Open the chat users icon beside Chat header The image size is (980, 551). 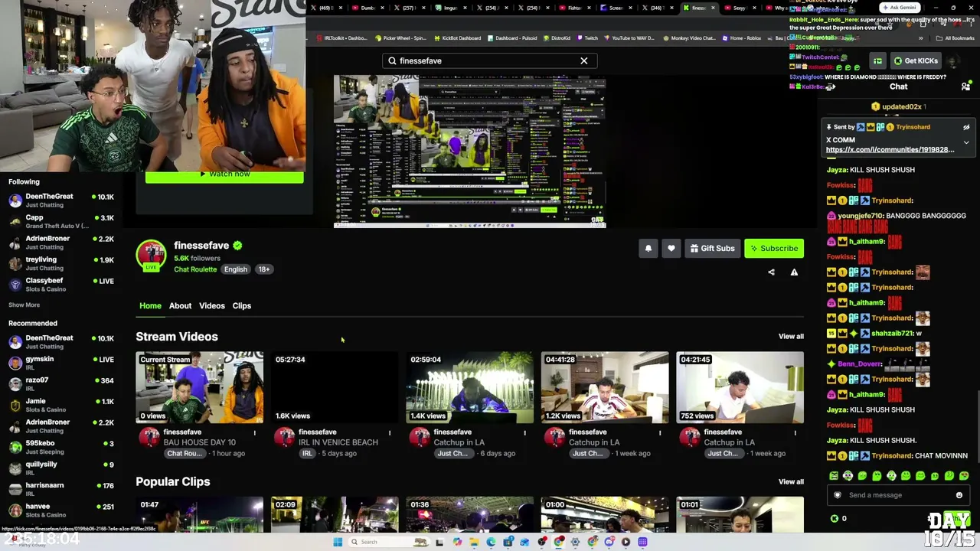(965, 86)
